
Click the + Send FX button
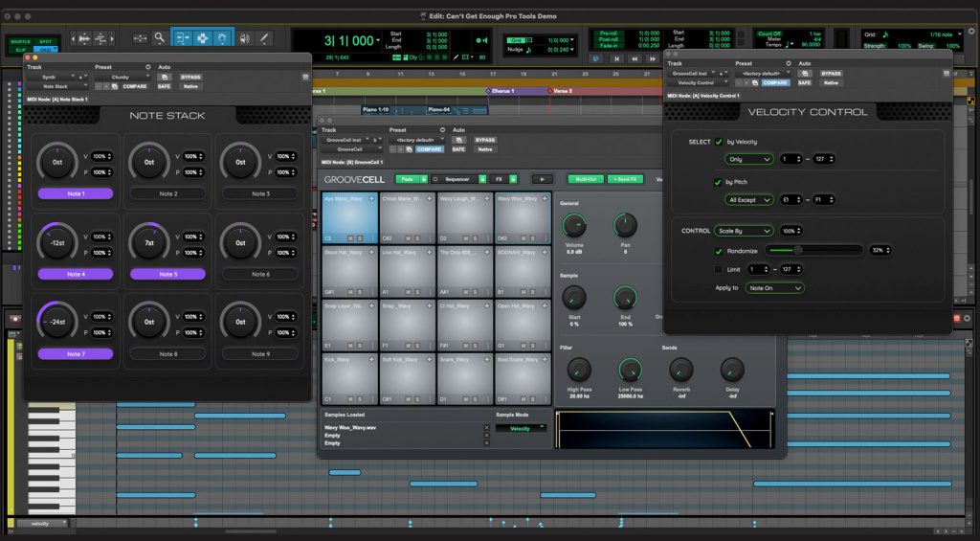[625, 179]
